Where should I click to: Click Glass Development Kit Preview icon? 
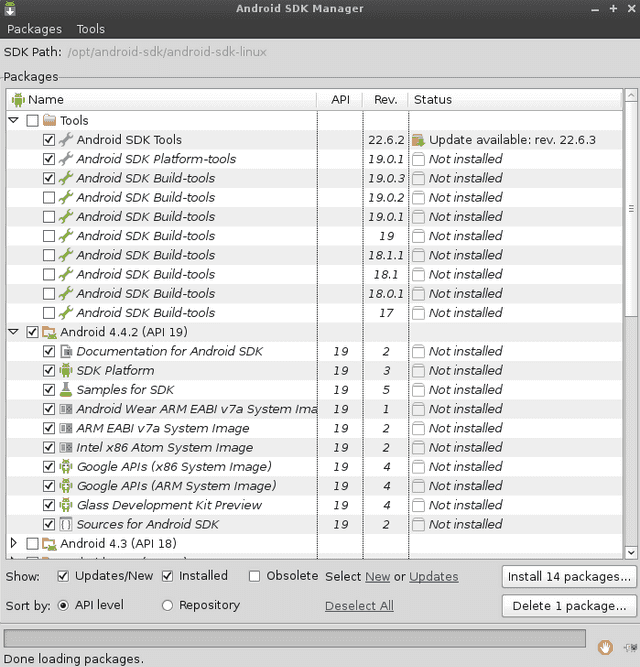tap(65, 505)
